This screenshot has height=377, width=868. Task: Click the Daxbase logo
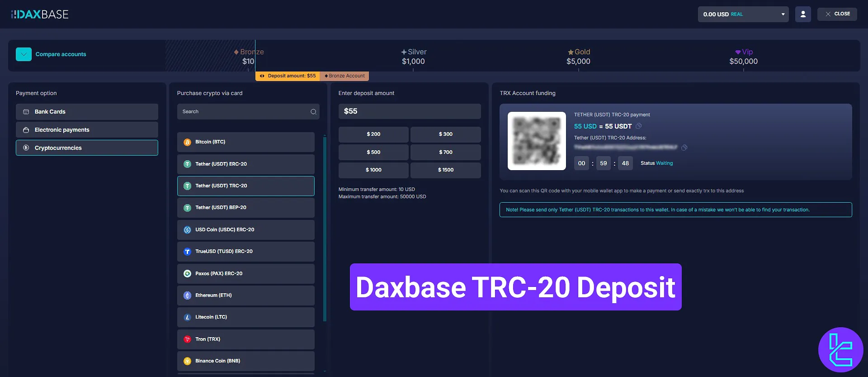pyautogui.click(x=40, y=14)
